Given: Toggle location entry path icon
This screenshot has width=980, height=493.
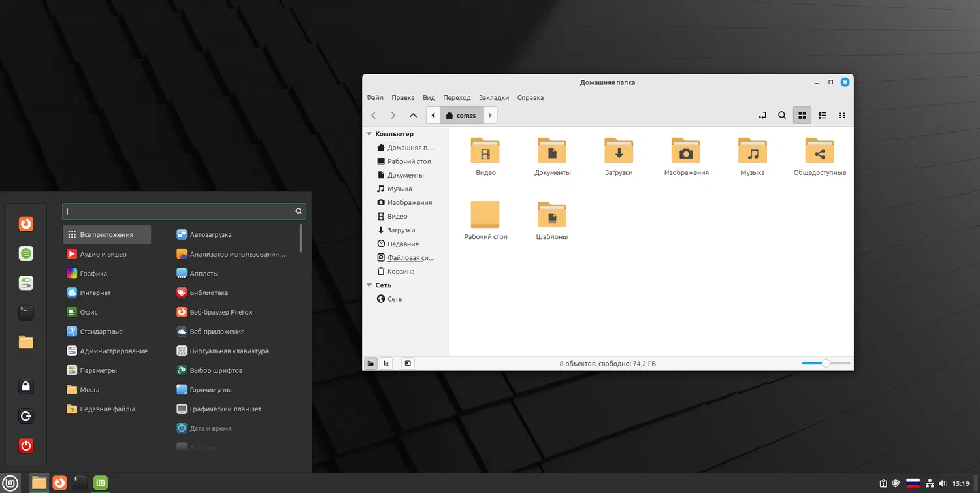Looking at the screenshot, I should click(x=762, y=116).
